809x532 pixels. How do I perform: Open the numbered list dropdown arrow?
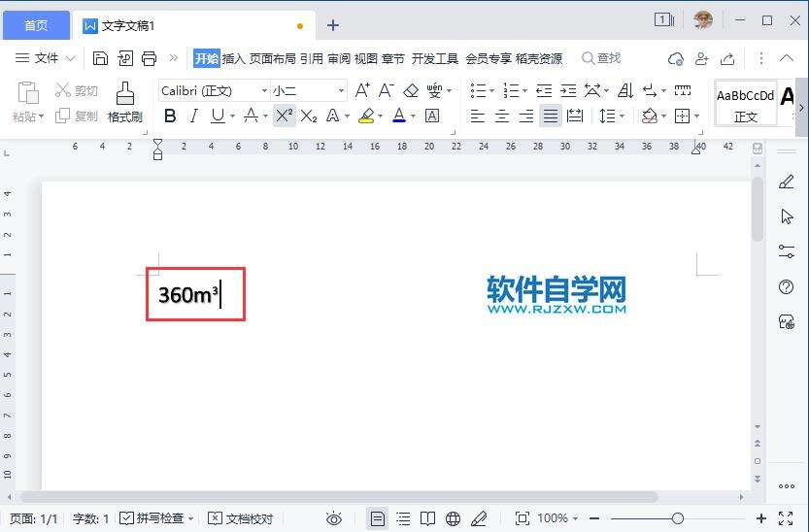524,91
